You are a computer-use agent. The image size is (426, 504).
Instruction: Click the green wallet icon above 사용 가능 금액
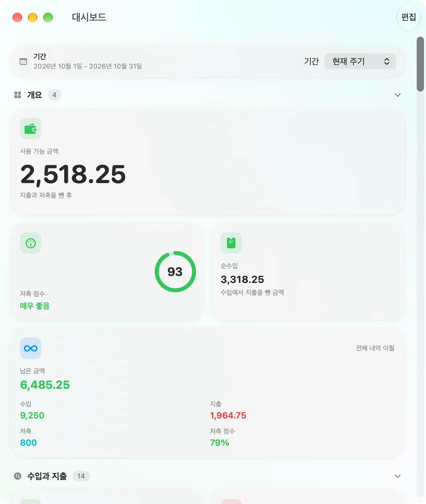tap(31, 128)
